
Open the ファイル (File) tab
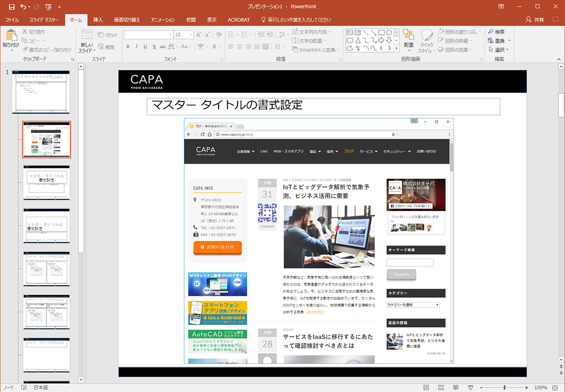(x=12, y=20)
